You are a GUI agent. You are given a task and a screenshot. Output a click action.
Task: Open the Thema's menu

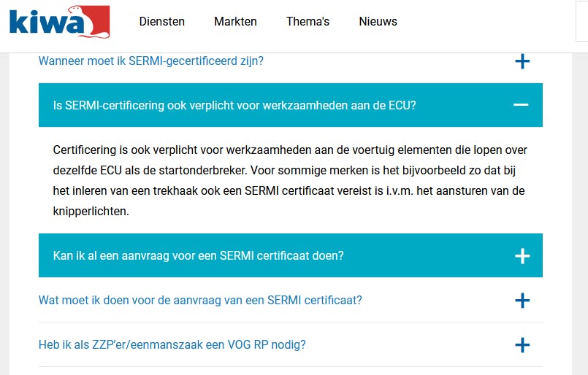tap(308, 21)
